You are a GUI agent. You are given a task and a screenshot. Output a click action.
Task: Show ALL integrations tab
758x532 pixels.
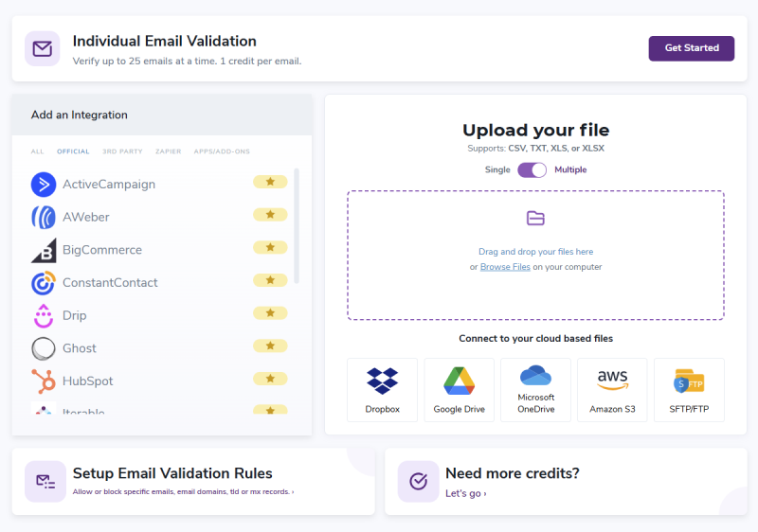click(37, 151)
